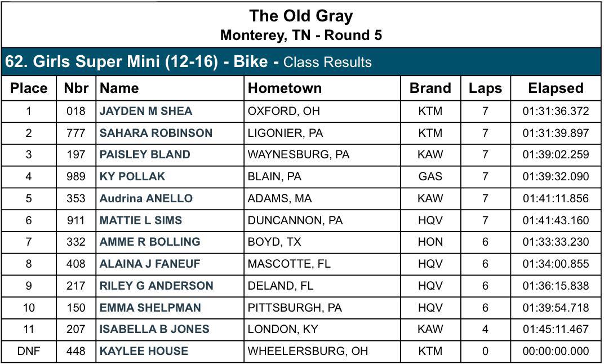Open JAYDEN M SHEA rider link
604x364 pixels.
pyautogui.click(x=145, y=112)
